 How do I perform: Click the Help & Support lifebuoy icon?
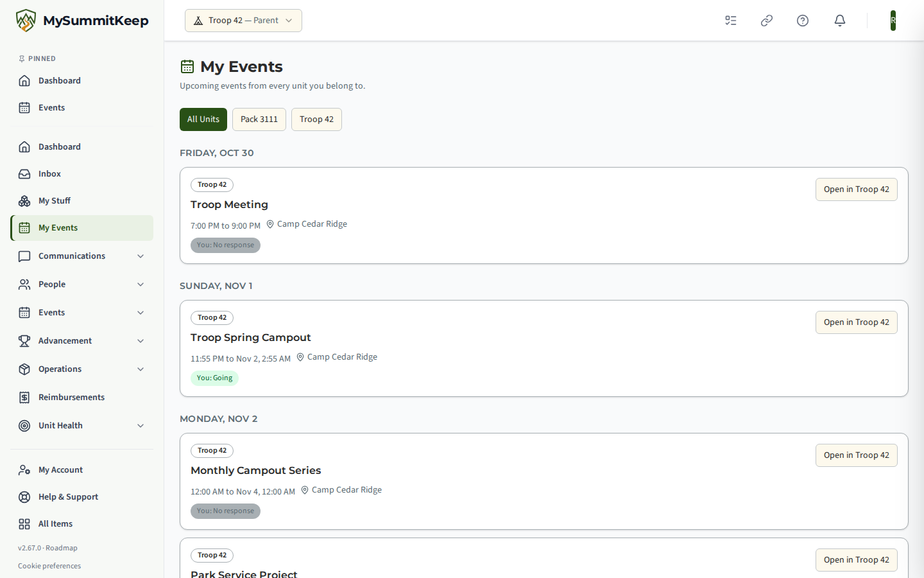click(x=24, y=497)
